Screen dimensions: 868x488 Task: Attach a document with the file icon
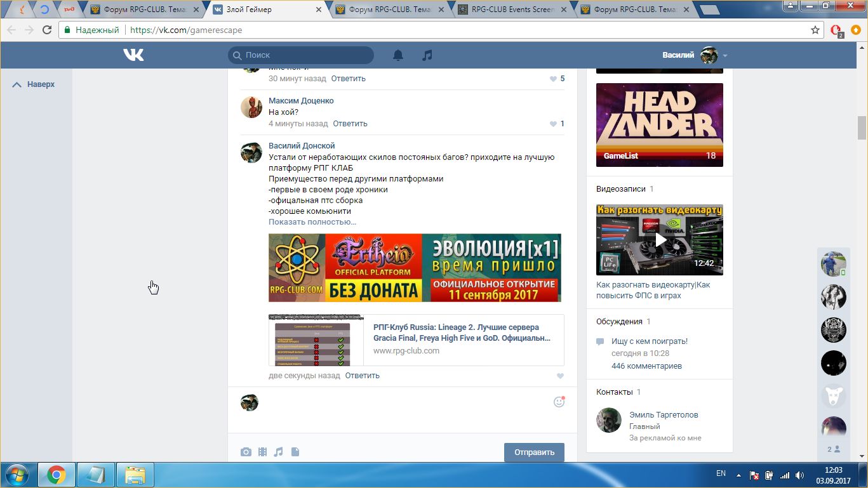295,452
